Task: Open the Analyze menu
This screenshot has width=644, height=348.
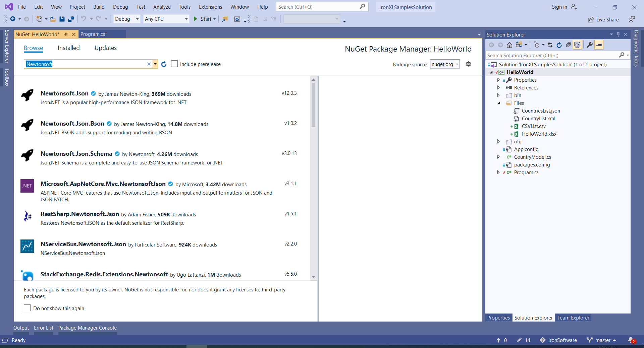Action: tap(162, 7)
